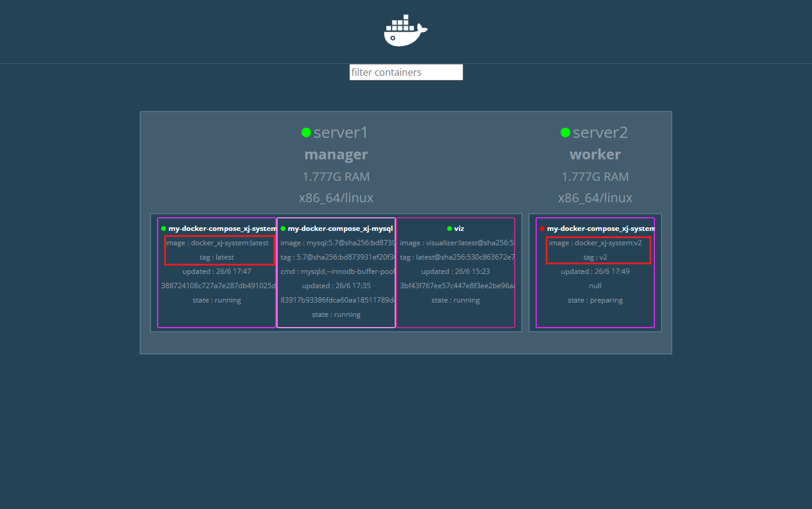812x509 pixels.
Task: Open the my-docker-compose_xj-mysql container title
Action: tap(340, 229)
